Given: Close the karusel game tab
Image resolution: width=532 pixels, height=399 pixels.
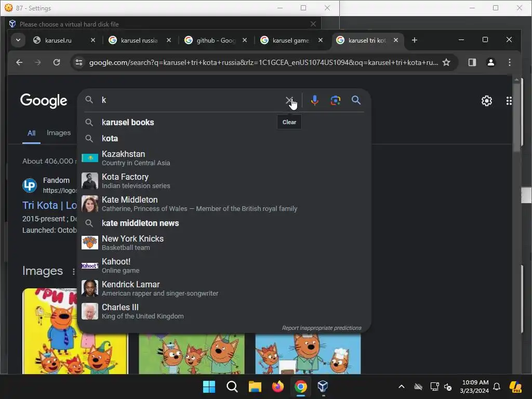Looking at the screenshot, I should click(x=320, y=40).
